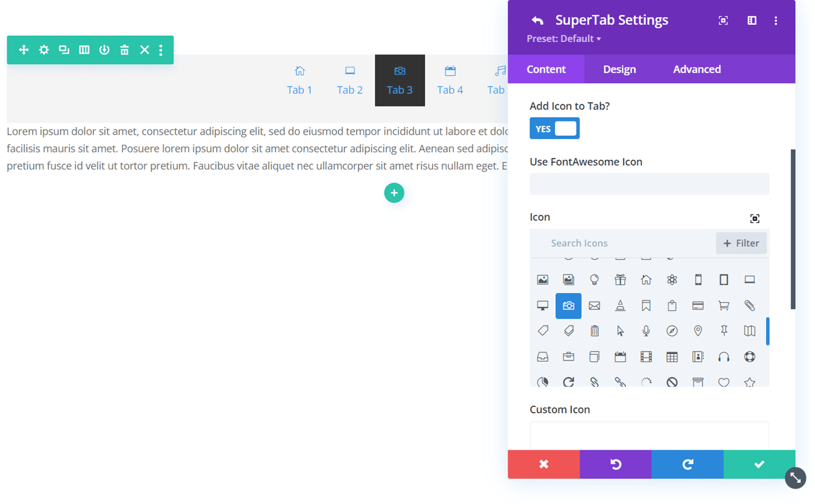Select the microphone icon in the picker

point(646,331)
